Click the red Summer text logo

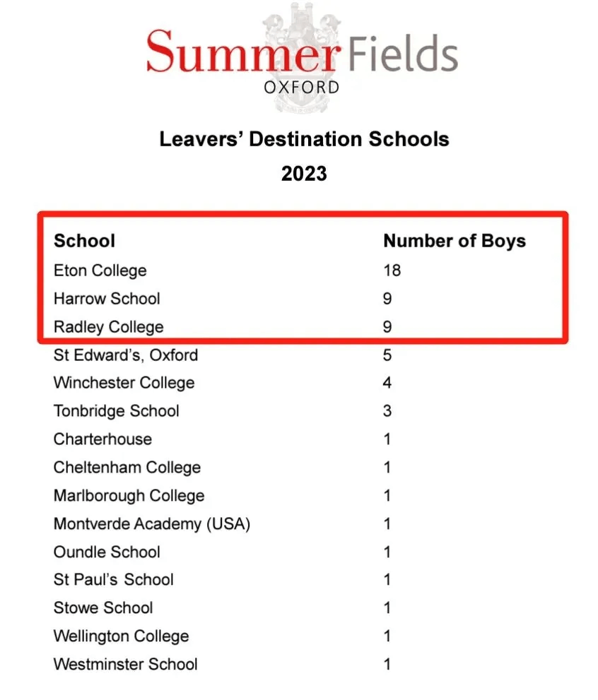(x=244, y=50)
